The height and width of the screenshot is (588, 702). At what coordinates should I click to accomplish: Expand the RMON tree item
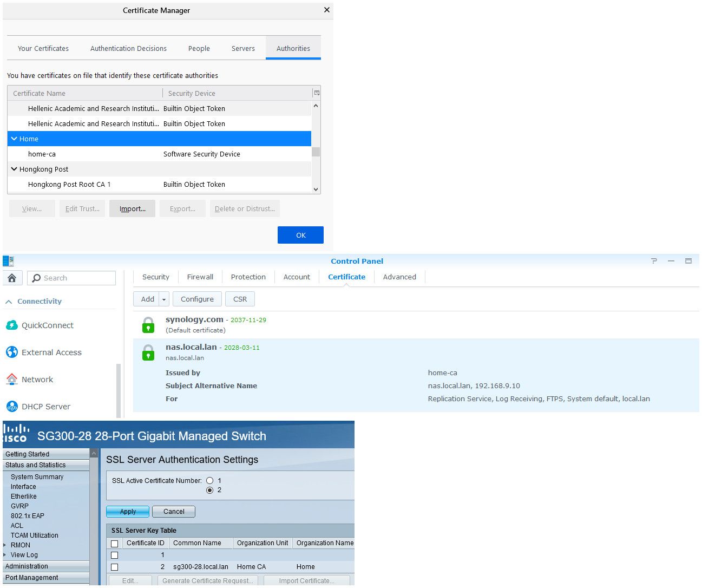pos(5,545)
